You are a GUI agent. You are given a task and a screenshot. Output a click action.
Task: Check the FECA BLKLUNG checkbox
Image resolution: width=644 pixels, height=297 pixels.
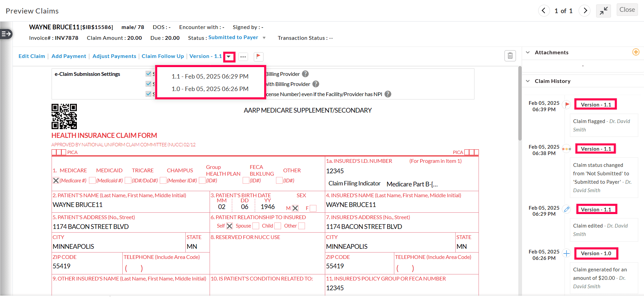tap(246, 181)
